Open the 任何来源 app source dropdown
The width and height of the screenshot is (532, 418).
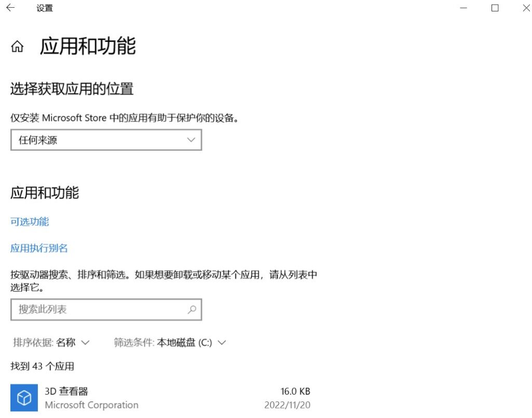point(106,140)
